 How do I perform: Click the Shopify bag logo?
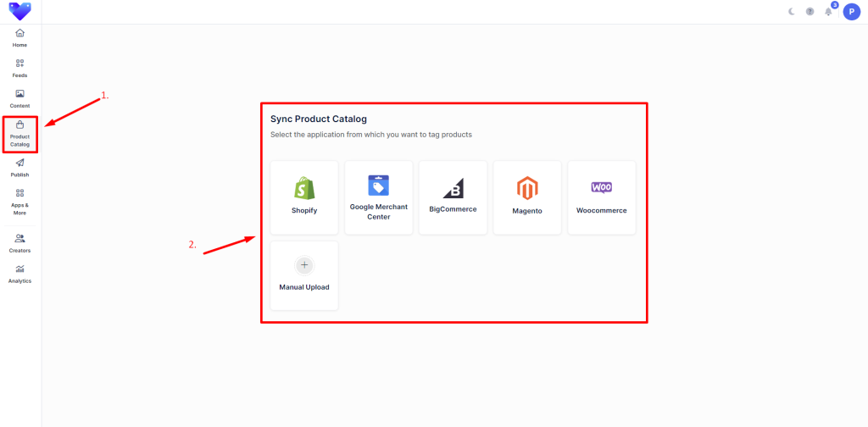tap(304, 188)
